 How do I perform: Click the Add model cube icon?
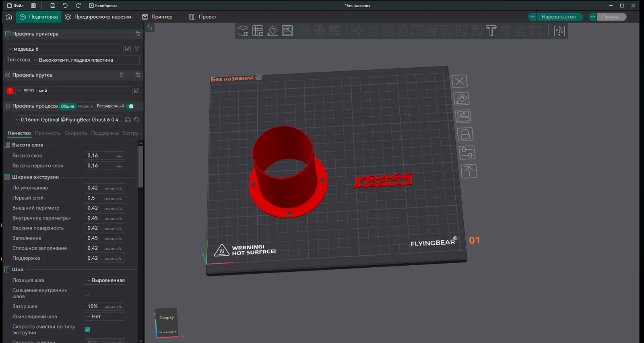click(x=243, y=31)
